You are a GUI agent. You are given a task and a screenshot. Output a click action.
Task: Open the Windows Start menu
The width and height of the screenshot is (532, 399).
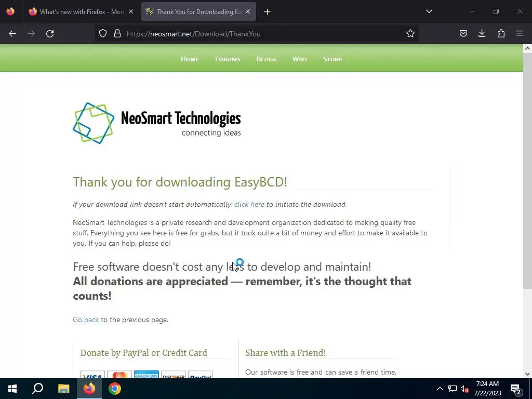pos(12,389)
